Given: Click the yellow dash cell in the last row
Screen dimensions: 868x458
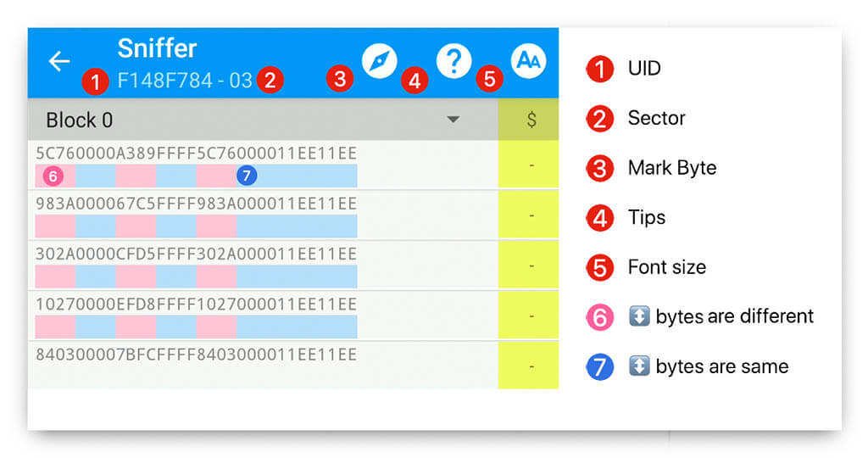Looking at the screenshot, I should 531,366.
